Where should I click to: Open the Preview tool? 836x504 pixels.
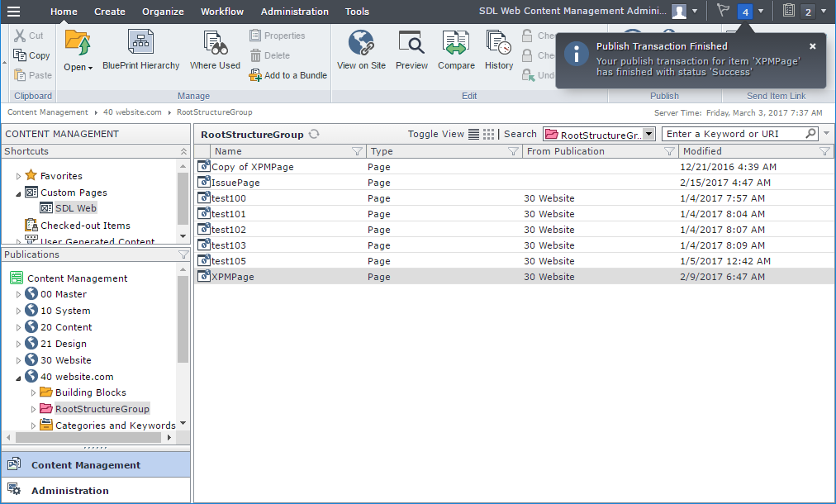tap(411, 43)
